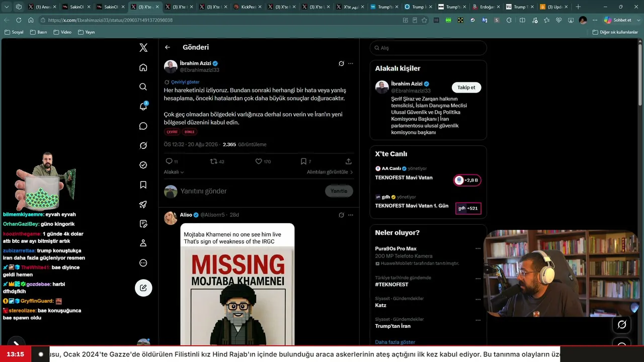
Task: Go back using the Gönderi arrow
Action: 168,47
